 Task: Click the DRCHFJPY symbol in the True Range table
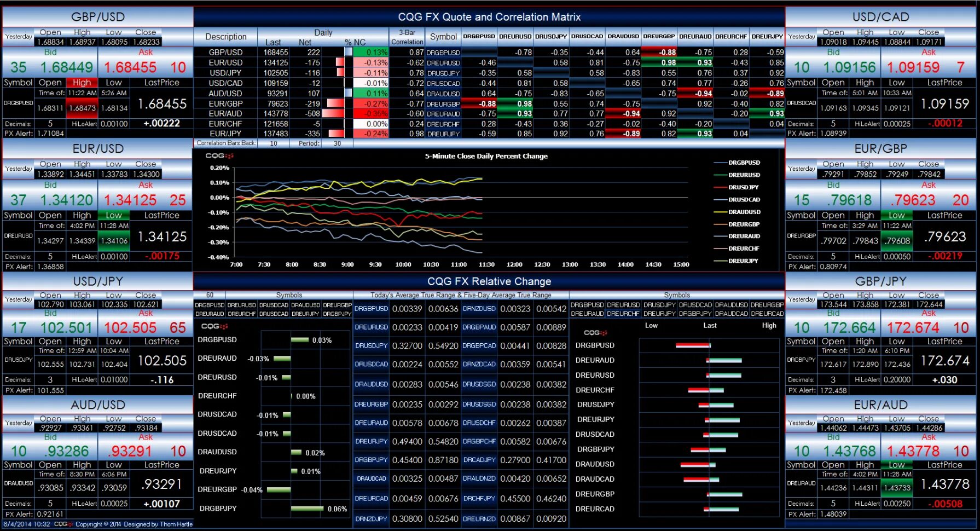point(479,499)
